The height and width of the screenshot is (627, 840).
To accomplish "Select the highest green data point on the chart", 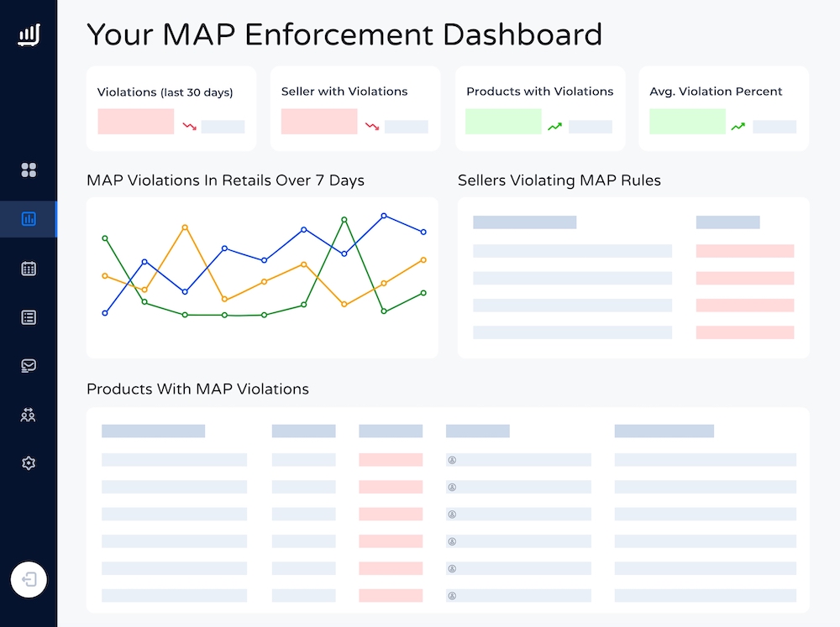I will (x=344, y=220).
